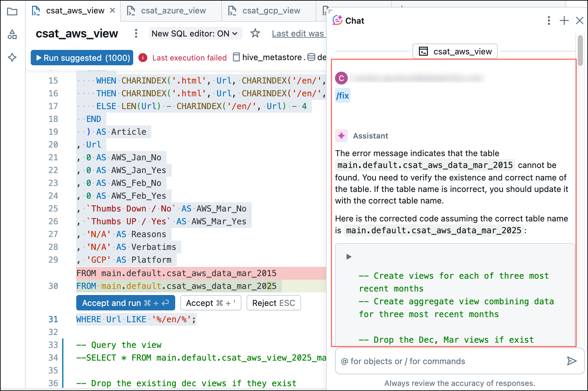Reject the suggested code change

click(x=274, y=303)
